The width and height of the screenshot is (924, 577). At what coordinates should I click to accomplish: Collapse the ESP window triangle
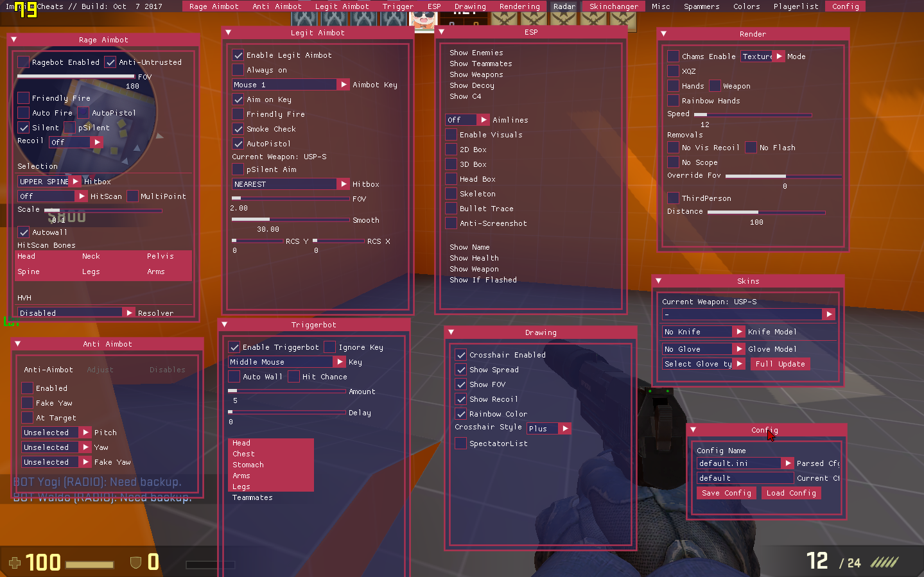click(x=441, y=31)
